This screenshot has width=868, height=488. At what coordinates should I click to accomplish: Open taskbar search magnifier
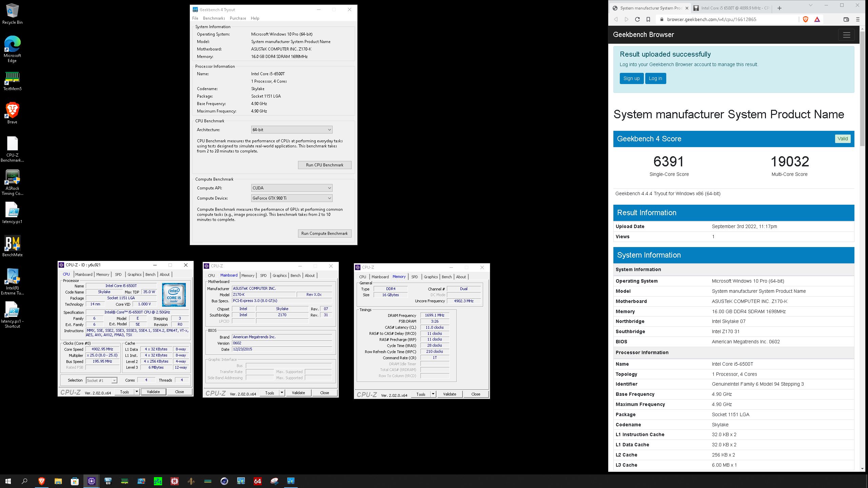24,481
